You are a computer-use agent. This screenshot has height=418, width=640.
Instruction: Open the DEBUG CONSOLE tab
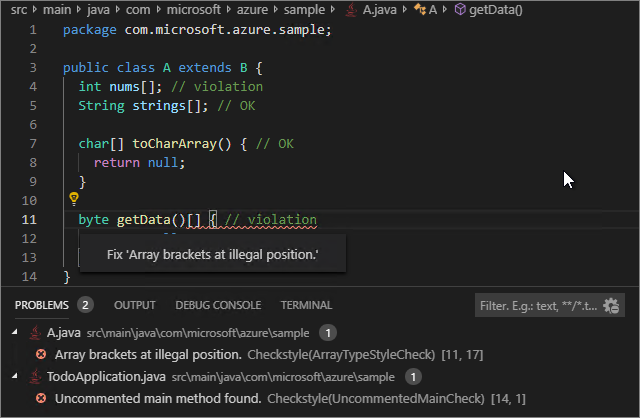click(218, 305)
